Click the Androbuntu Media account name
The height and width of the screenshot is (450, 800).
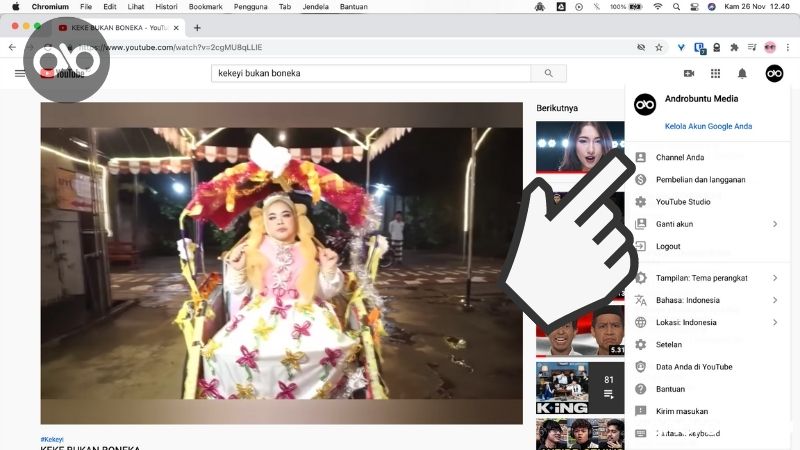(x=701, y=98)
